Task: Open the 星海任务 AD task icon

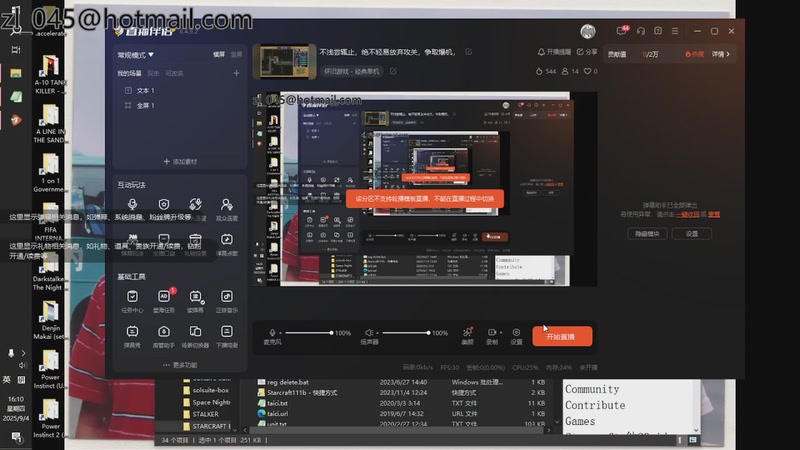Action: pos(164,301)
